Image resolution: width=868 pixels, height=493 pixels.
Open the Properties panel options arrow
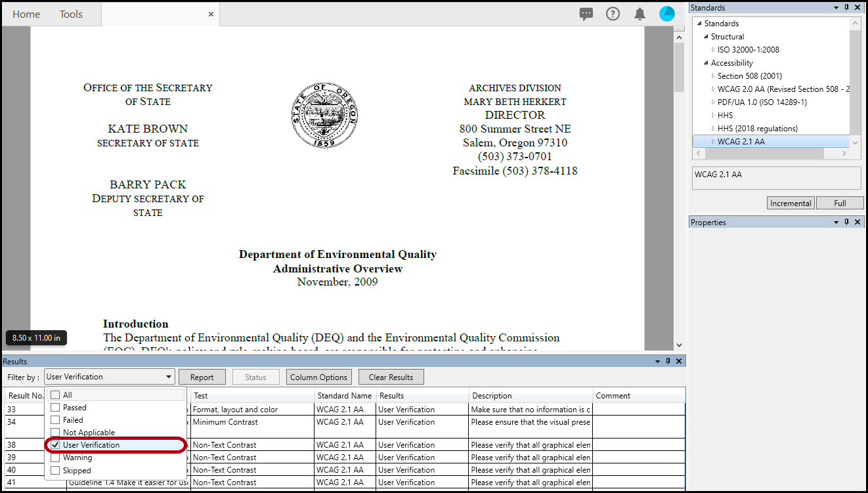pyautogui.click(x=836, y=223)
